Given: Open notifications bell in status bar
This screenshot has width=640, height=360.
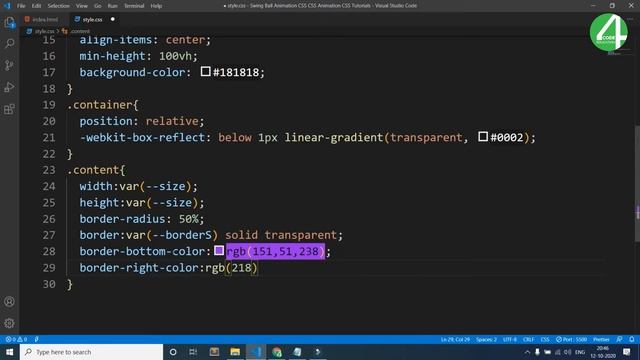Looking at the screenshot, I should tap(631, 339).
